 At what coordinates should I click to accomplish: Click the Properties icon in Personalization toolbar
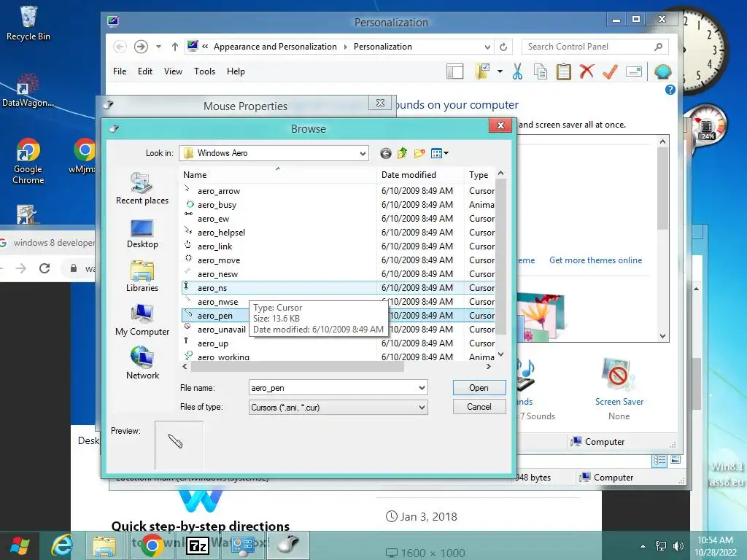634,71
